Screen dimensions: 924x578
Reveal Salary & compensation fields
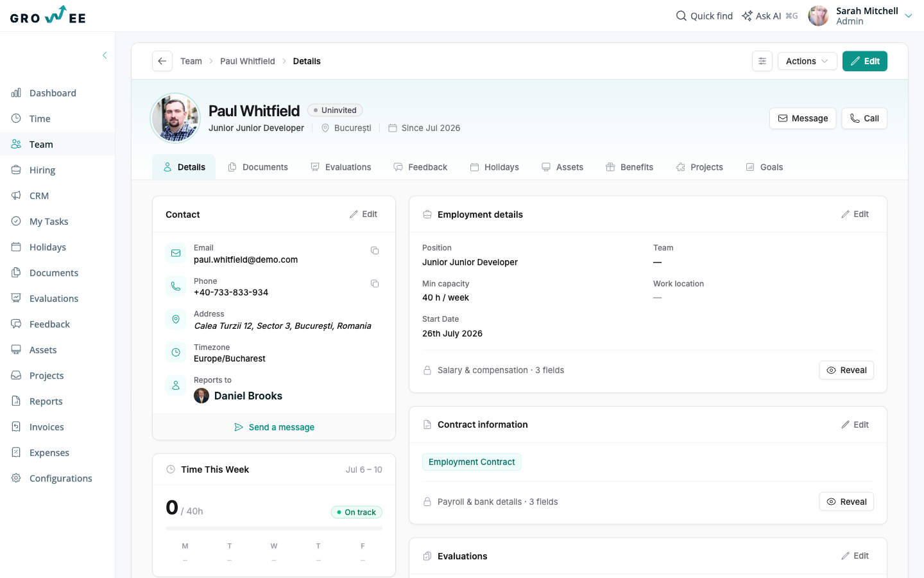846,370
